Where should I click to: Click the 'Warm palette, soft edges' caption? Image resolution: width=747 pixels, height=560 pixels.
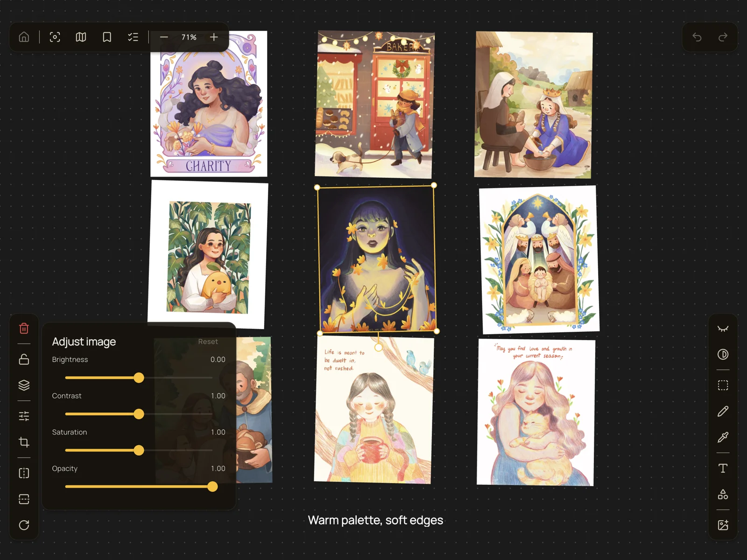click(375, 520)
